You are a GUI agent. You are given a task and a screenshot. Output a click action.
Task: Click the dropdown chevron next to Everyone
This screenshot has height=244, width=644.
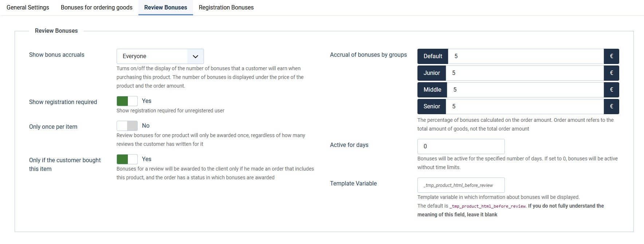pyautogui.click(x=195, y=56)
